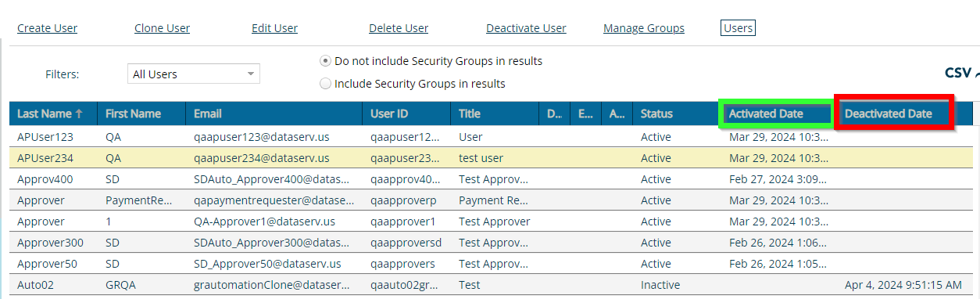Click the Deactivate User link
980x299 pixels.
pos(526,28)
